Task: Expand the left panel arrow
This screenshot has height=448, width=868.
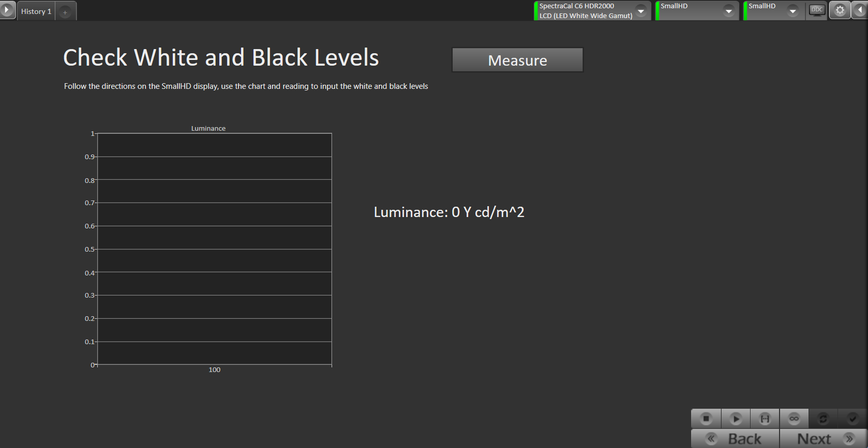Action: pos(7,10)
